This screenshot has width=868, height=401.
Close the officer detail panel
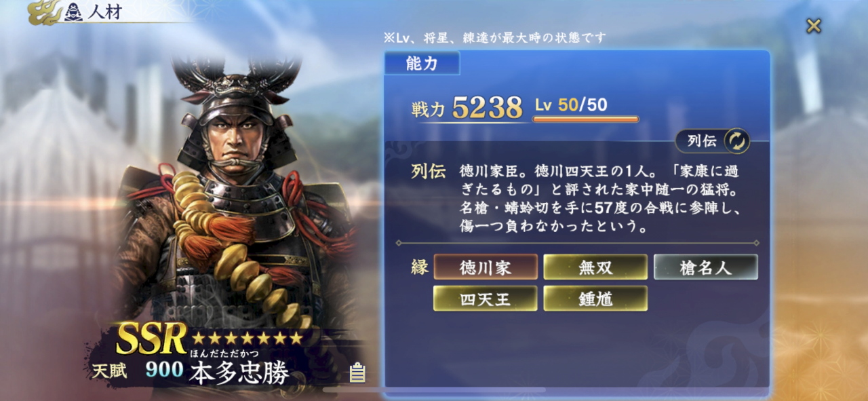click(813, 26)
